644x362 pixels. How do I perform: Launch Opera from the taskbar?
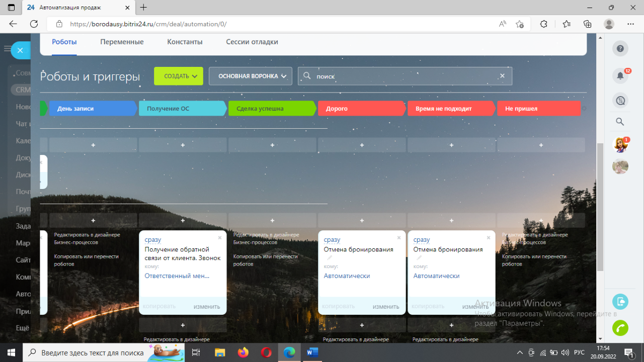tap(266, 352)
